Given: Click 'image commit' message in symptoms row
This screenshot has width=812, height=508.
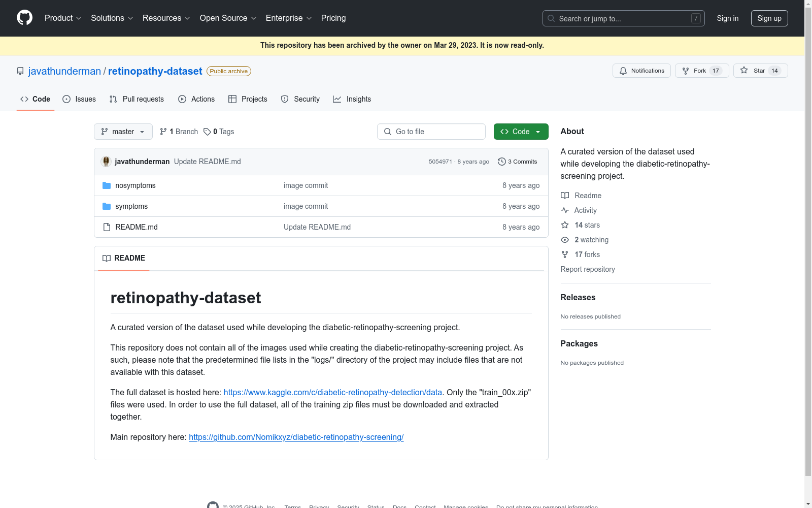Looking at the screenshot, I should coord(306,206).
